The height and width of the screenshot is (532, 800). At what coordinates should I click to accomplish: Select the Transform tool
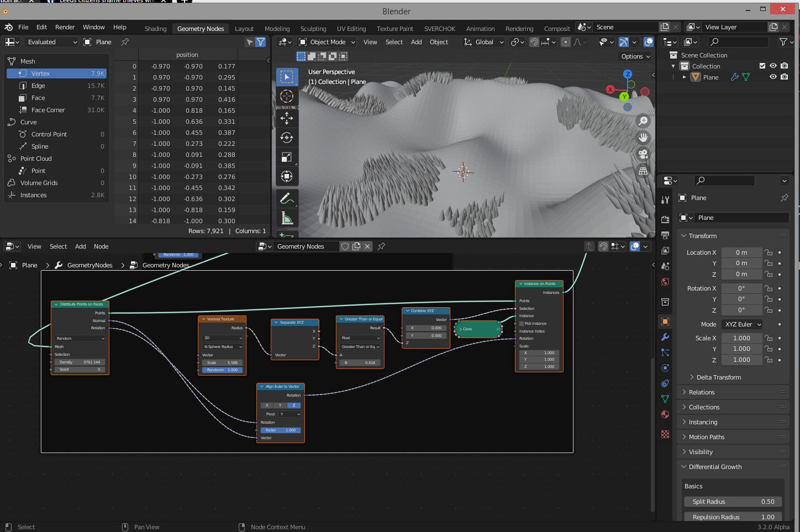(287, 177)
